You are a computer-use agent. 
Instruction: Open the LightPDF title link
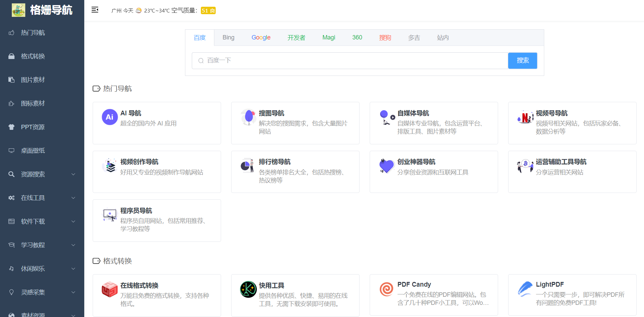(x=550, y=285)
